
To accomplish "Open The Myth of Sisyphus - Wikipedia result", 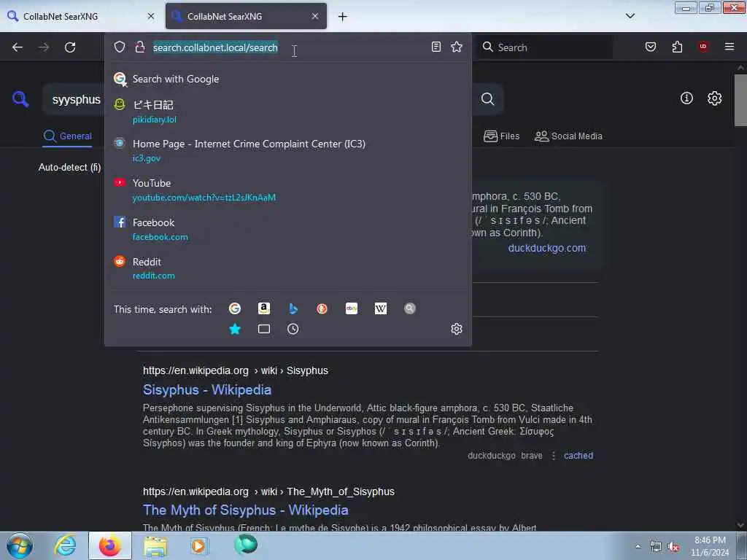I will (x=246, y=510).
